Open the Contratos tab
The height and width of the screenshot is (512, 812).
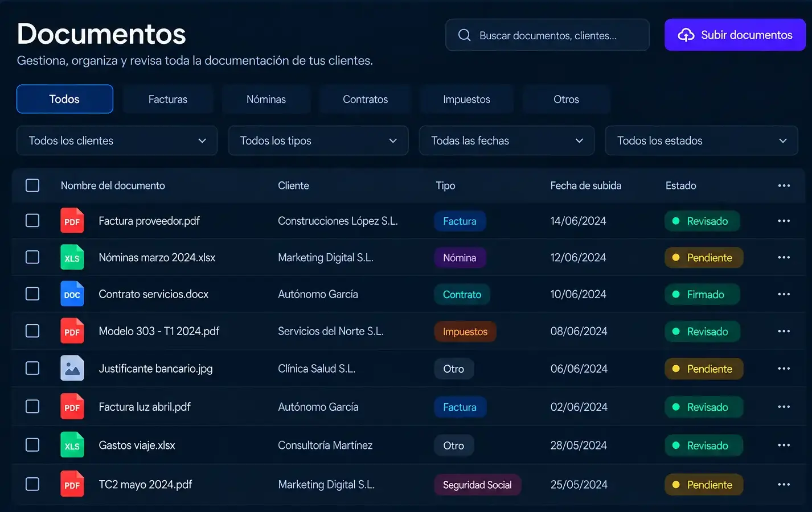(x=366, y=99)
